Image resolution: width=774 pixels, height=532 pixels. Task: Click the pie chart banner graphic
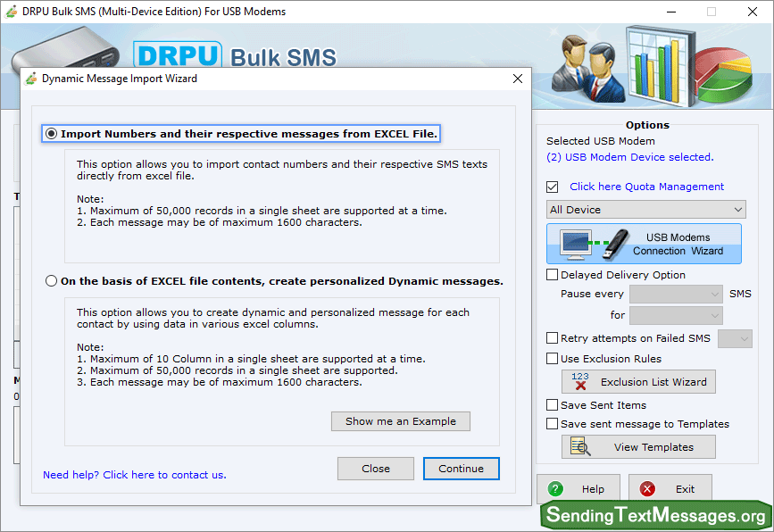coord(724,74)
